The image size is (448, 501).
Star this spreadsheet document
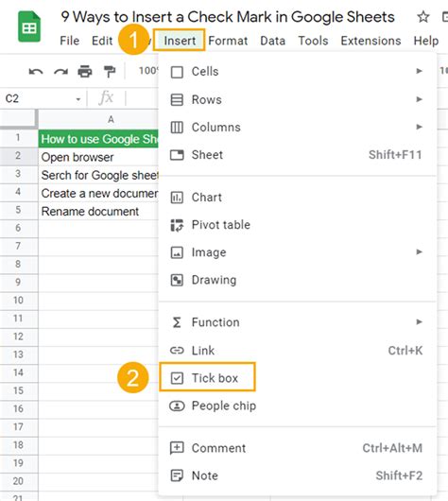[x=423, y=17]
